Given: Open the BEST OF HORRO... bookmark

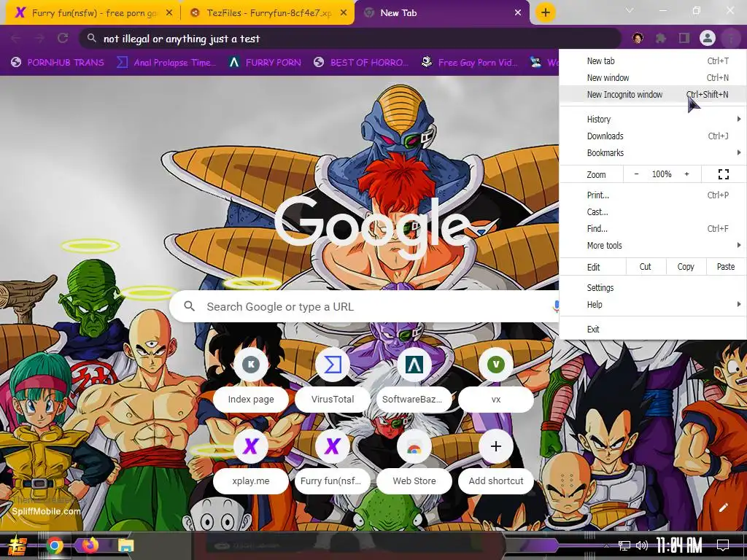Looking at the screenshot, I should click(361, 63).
